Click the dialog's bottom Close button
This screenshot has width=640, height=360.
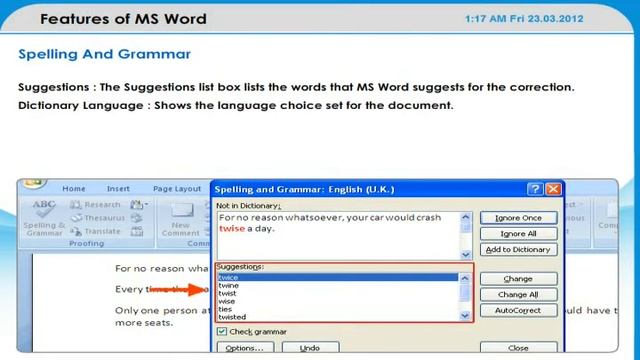tap(518, 348)
